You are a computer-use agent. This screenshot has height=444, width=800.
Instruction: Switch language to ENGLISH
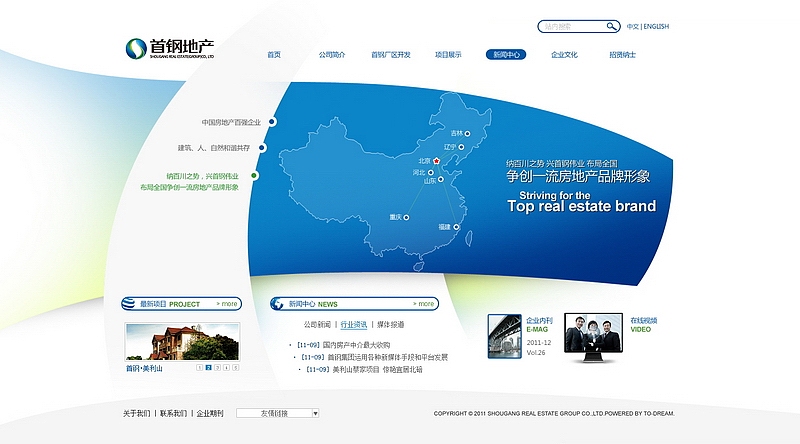coord(656,27)
